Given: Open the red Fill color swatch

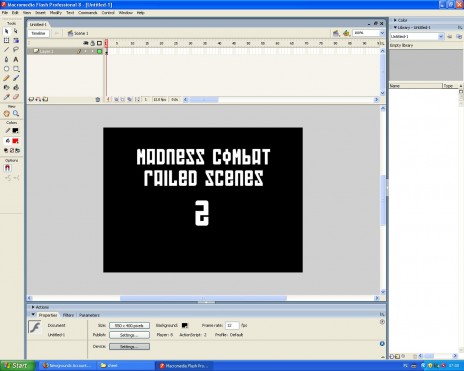Looking at the screenshot, I should pos(15,141).
